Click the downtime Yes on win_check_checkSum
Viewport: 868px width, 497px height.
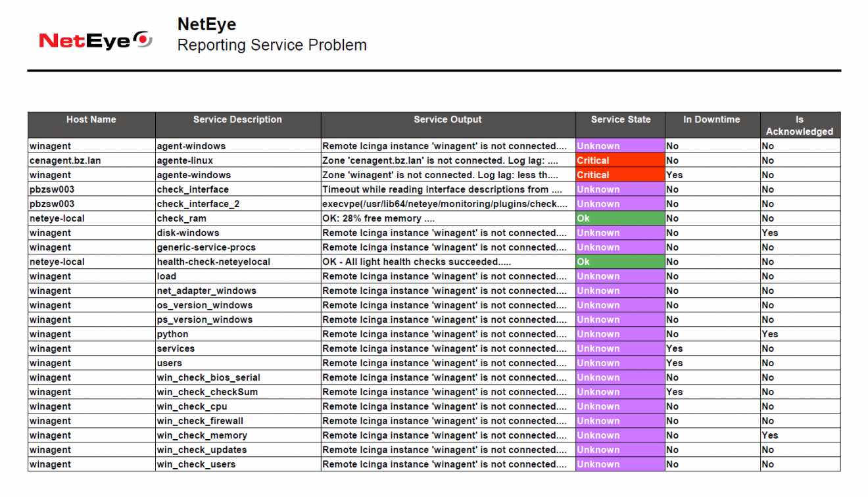pos(675,392)
